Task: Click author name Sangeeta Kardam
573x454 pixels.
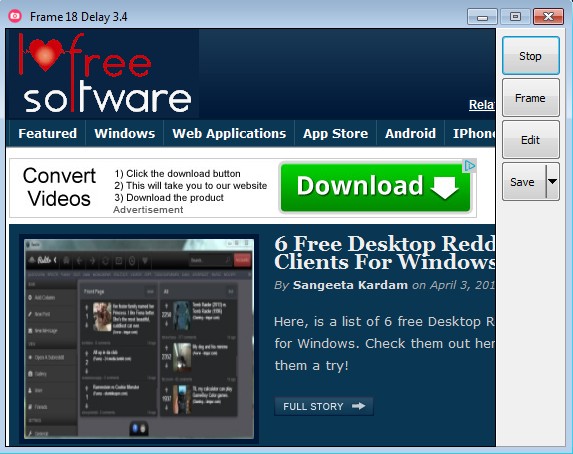Action: coord(350,285)
